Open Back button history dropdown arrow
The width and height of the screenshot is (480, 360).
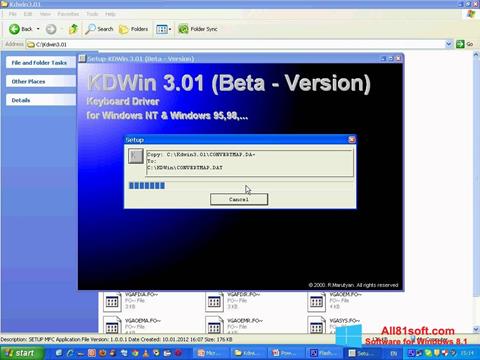coord(38,29)
